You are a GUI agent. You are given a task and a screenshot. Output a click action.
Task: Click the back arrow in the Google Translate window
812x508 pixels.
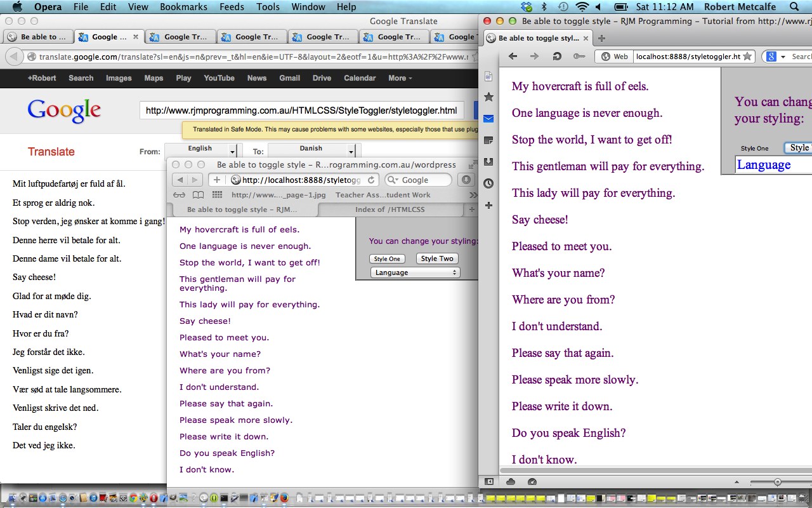point(13,57)
